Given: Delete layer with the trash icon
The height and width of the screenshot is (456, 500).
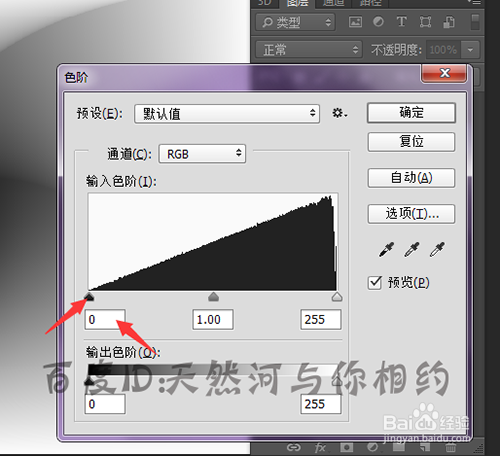Looking at the screenshot, I should pos(450,447).
